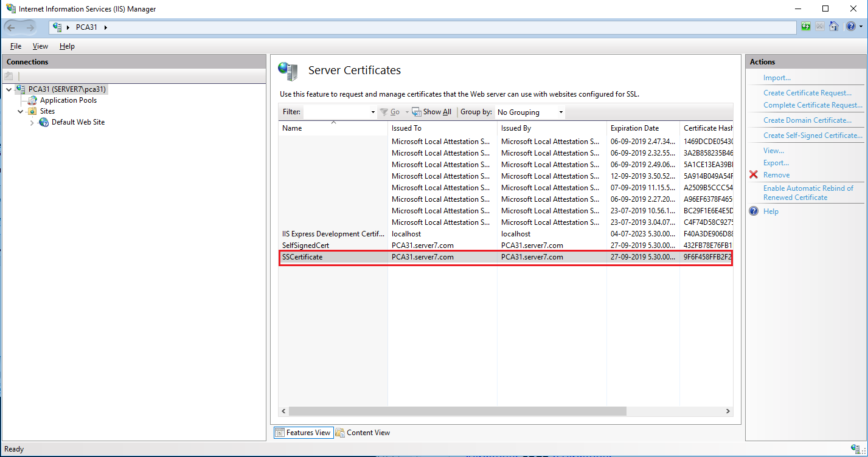Collapse the PCA31 server node
The height and width of the screenshot is (457, 868).
[9, 89]
